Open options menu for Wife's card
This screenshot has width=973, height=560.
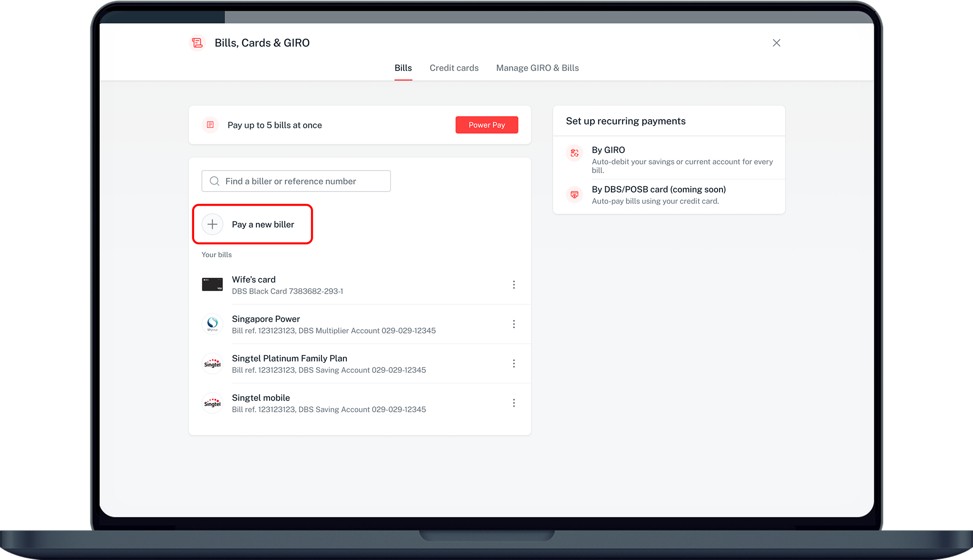514,284
